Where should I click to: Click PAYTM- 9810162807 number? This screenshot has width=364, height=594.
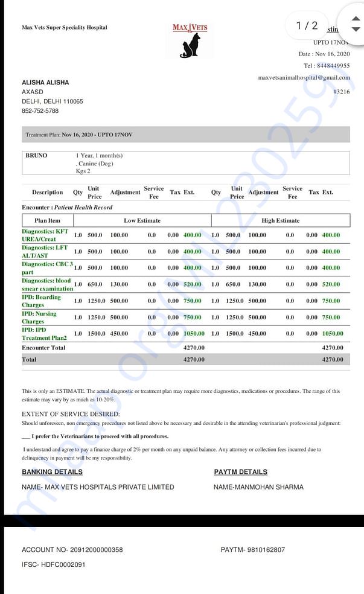[253, 550]
